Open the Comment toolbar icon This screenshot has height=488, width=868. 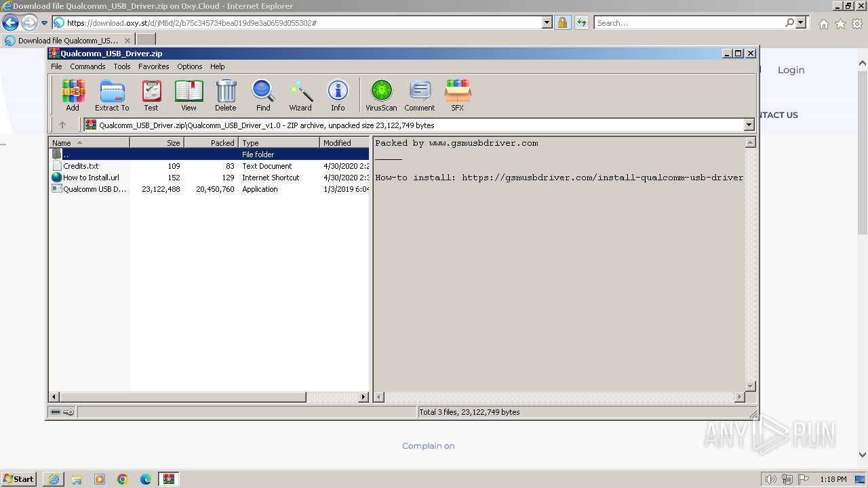(420, 95)
